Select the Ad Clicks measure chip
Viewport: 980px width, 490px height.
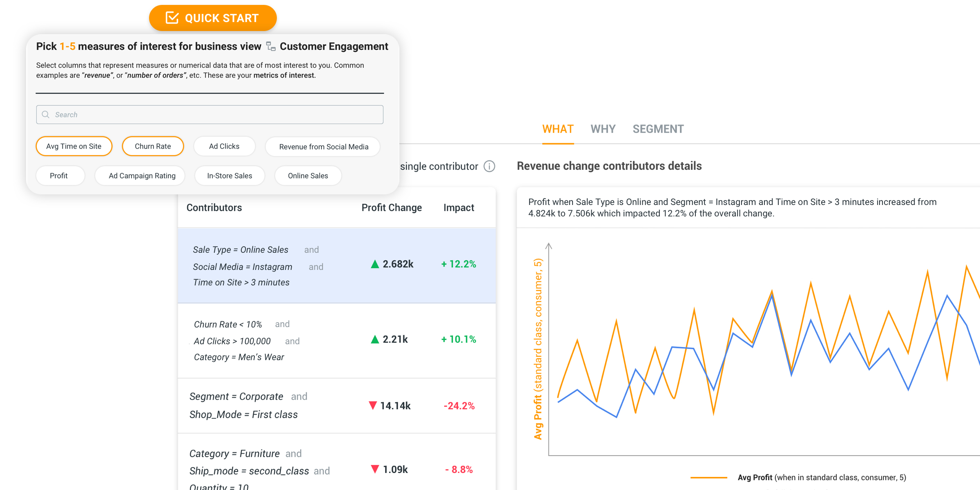(x=224, y=146)
